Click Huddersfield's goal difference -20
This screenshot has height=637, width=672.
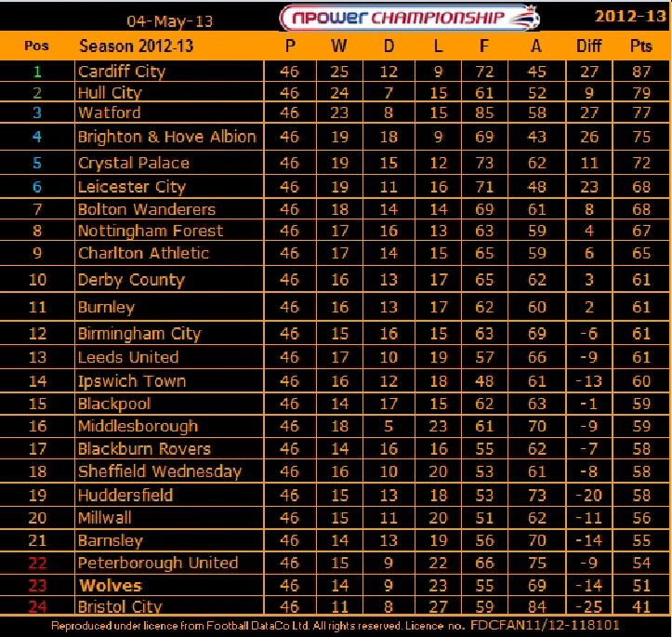tap(589, 495)
